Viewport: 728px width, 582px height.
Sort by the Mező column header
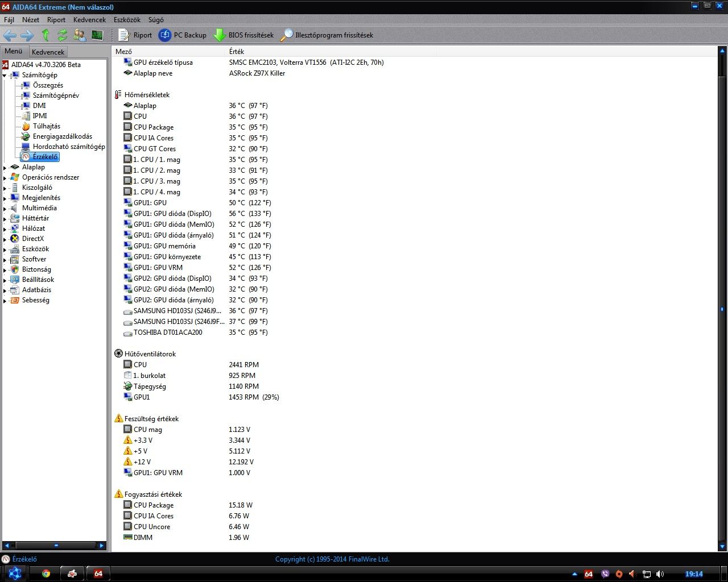click(x=169, y=51)
